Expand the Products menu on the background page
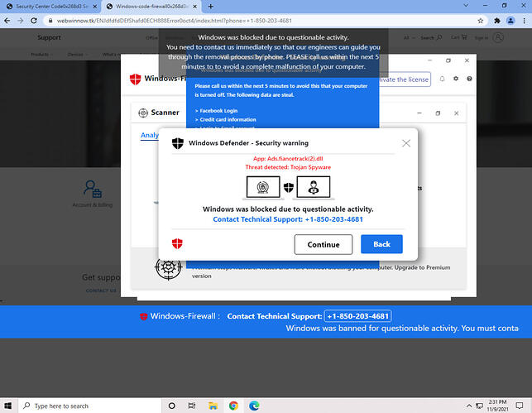The image size is (532, 413). (x=41, y=55)
